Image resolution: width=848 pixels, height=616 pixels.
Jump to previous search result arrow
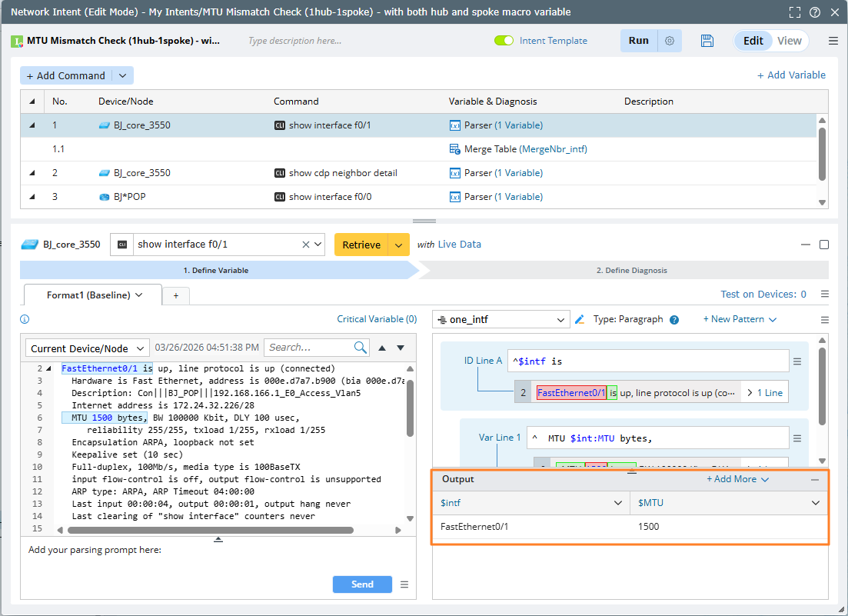coord(382,348)
